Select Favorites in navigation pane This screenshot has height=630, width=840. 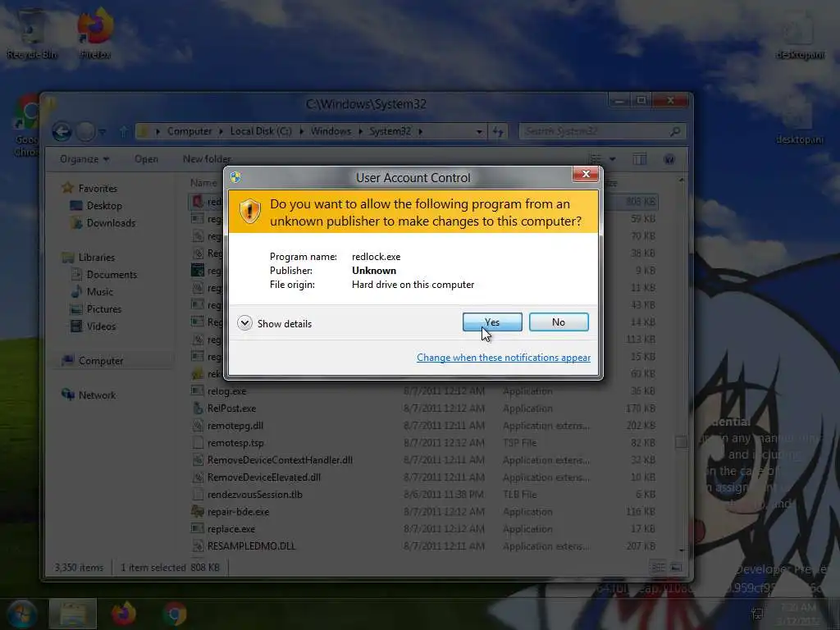[x=98, y=188]
